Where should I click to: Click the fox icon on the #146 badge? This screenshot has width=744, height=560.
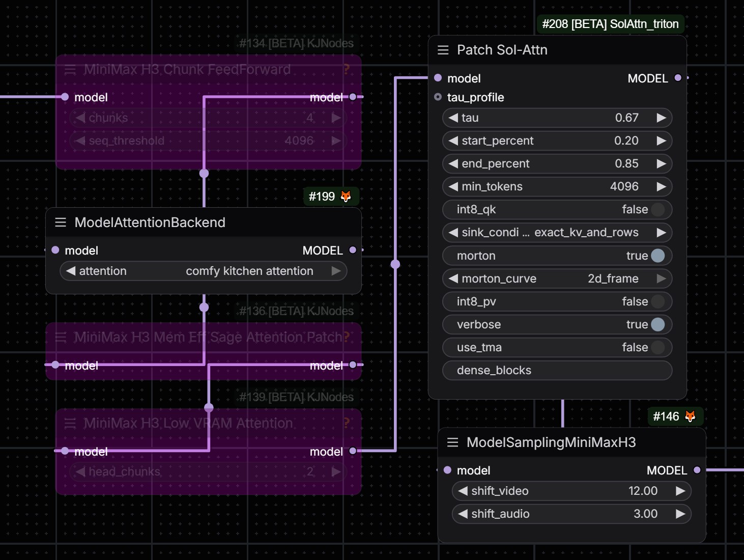point(690,416)
